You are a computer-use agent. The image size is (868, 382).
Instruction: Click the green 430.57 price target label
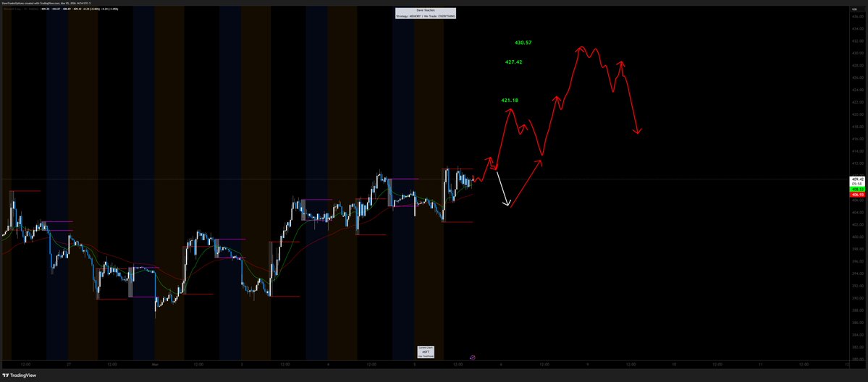point(523,43)
